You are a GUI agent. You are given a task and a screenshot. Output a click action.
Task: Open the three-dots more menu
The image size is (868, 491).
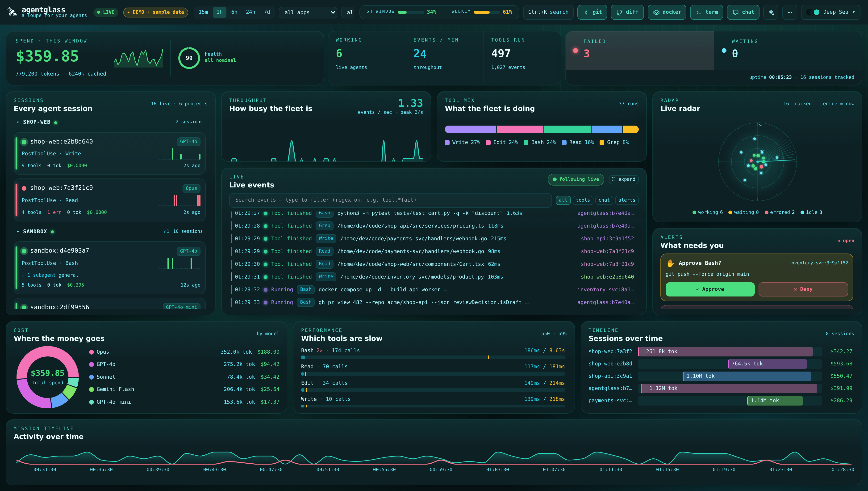[789, 12]
